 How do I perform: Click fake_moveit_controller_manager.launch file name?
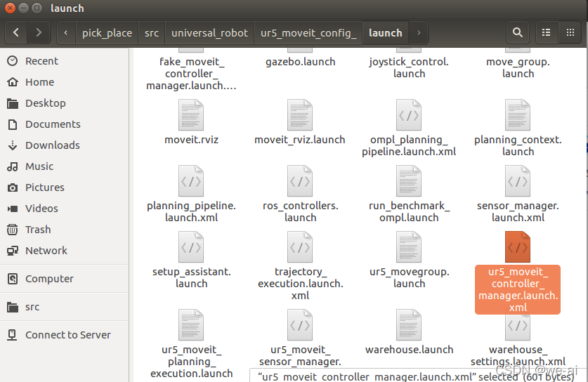191,74
